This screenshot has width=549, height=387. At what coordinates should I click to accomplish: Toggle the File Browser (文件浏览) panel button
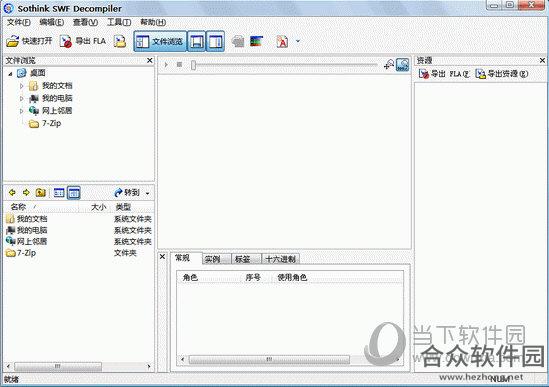[160, 42]
